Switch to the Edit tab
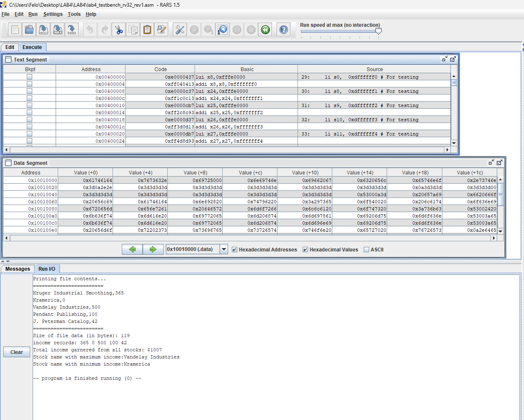This screenshot has width=524, height=420. click(10, 47)
